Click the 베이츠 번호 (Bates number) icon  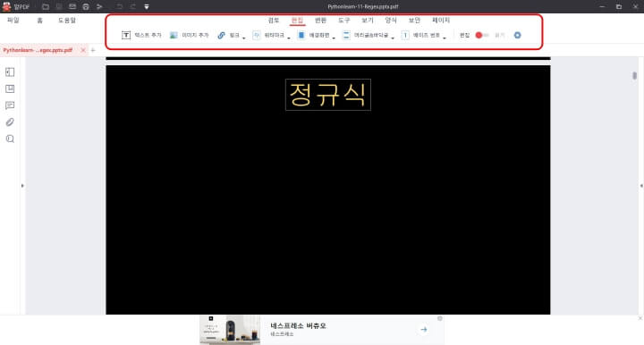405,35
